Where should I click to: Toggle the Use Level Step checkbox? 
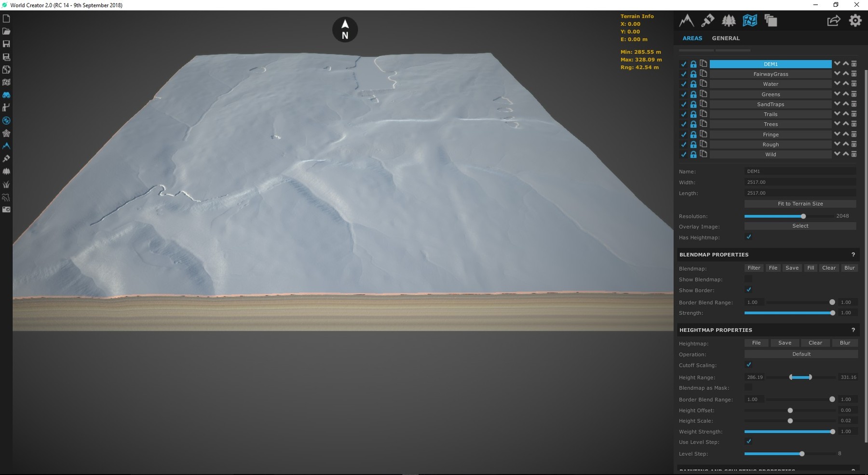tap(748, 441)
